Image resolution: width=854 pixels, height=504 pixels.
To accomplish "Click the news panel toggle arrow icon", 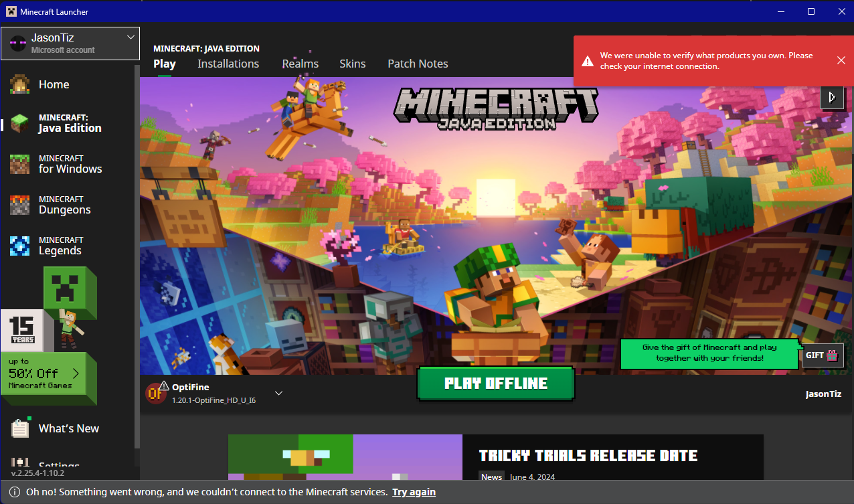I will 831,97.
